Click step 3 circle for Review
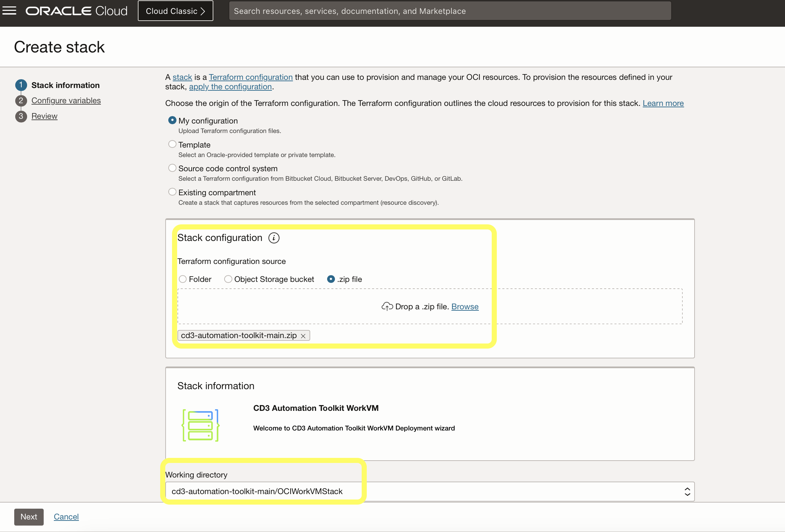785x532 pixels. click(x=21, y=116)
